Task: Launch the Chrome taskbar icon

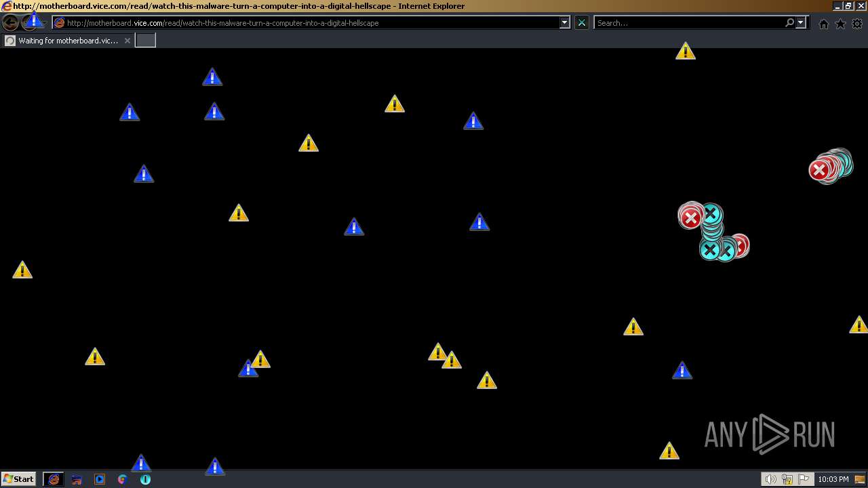Action: pyautogui.click(x=123, y=479)
